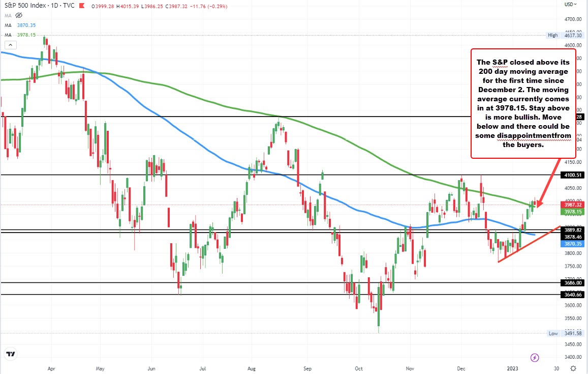Click the purple lightning bolt icon

tap(535, 358)
